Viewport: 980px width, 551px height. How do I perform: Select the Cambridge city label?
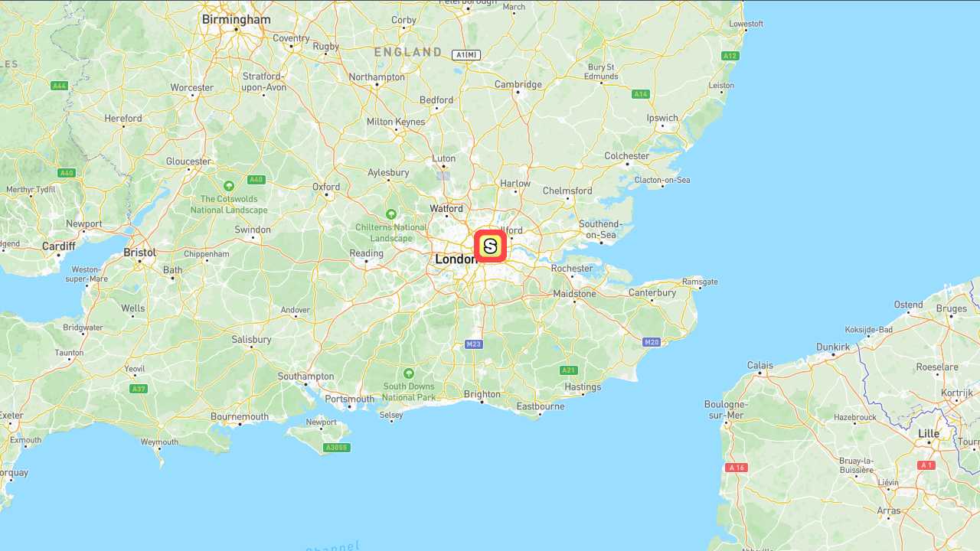tap(518, 85)
